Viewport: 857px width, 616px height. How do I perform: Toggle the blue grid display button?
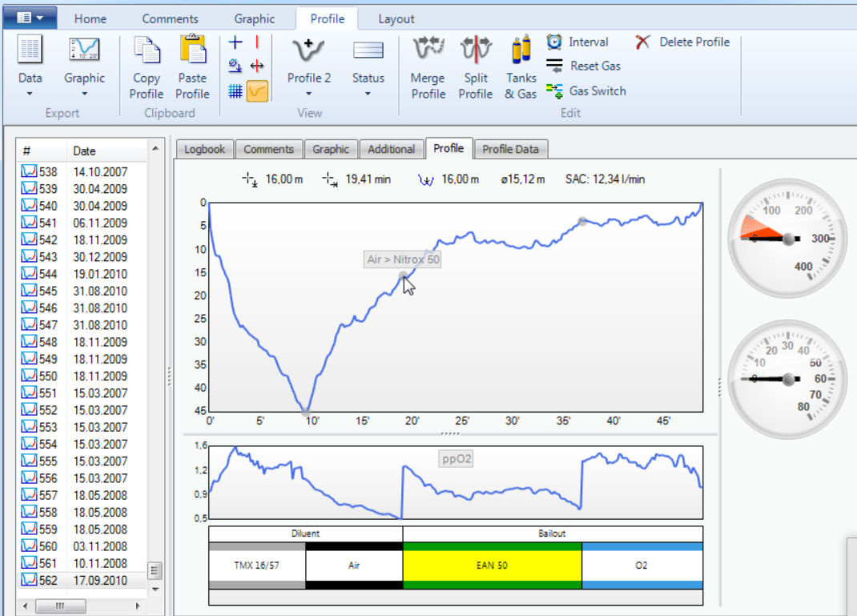(235, 91)
